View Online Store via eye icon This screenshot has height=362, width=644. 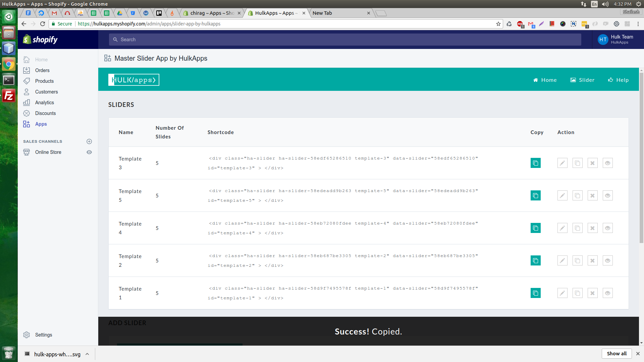[89, 152]
